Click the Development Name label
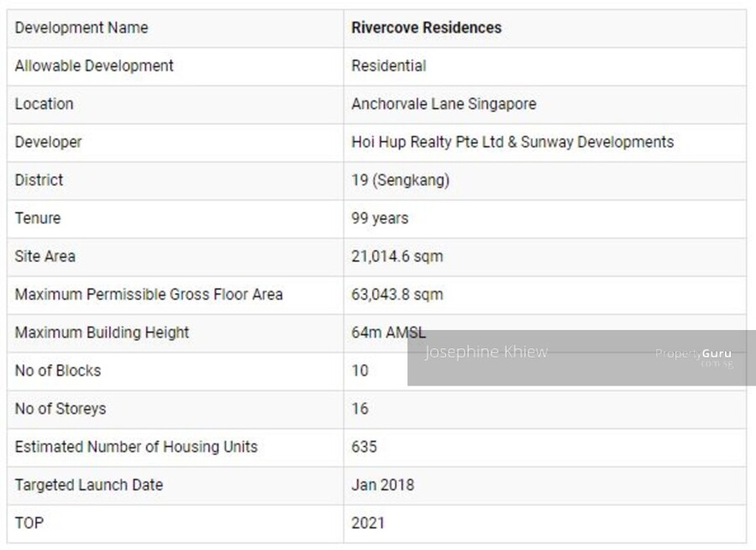The height and width of the screenshot is (550, 756). pyautogui.click(x=81, y=28)
